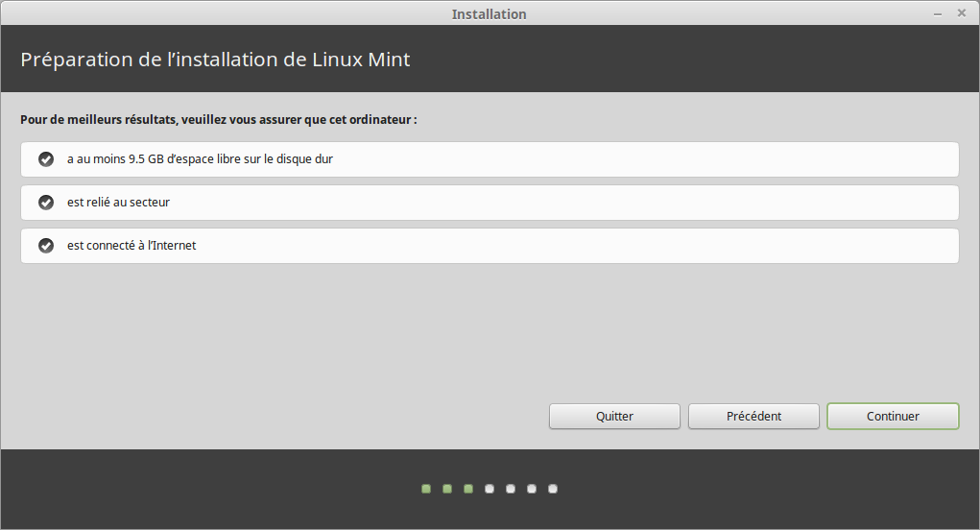The image size is (980, 530).
Task: Click the first green progress step dot
Action: pyautogui.click(x=426, y=489)
